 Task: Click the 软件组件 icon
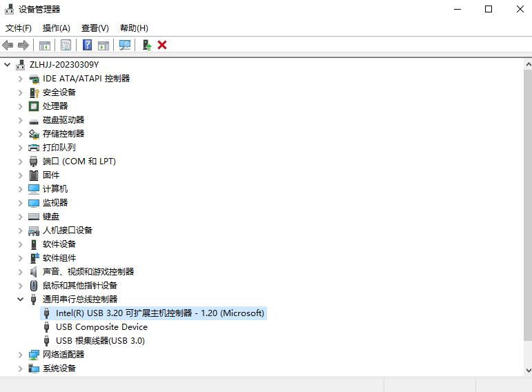[35, 258]
